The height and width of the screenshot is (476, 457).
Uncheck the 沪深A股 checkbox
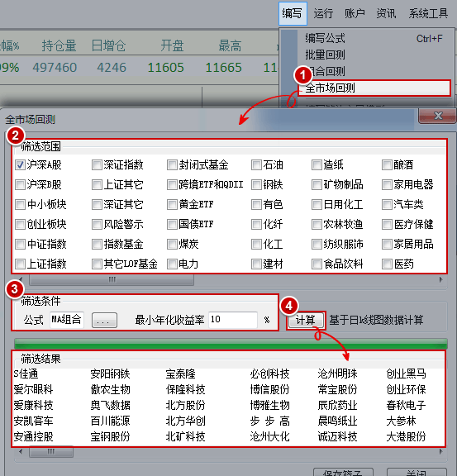tap(20, 165)
